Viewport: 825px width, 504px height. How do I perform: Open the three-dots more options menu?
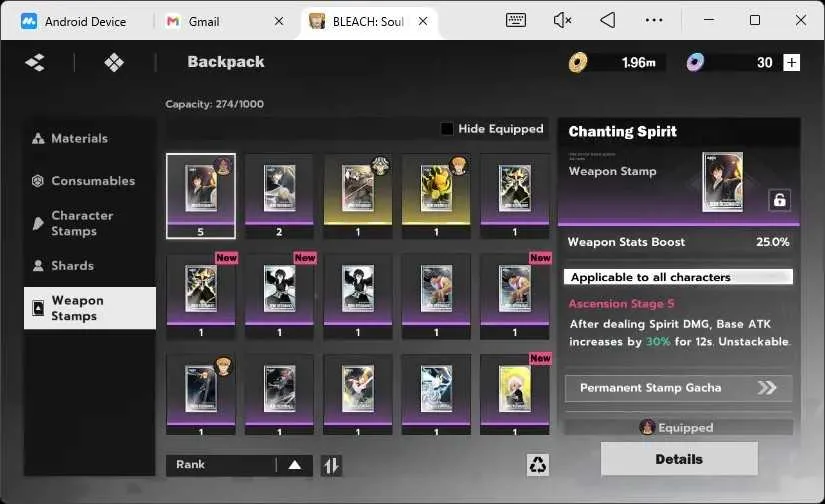tap(654, 21)
